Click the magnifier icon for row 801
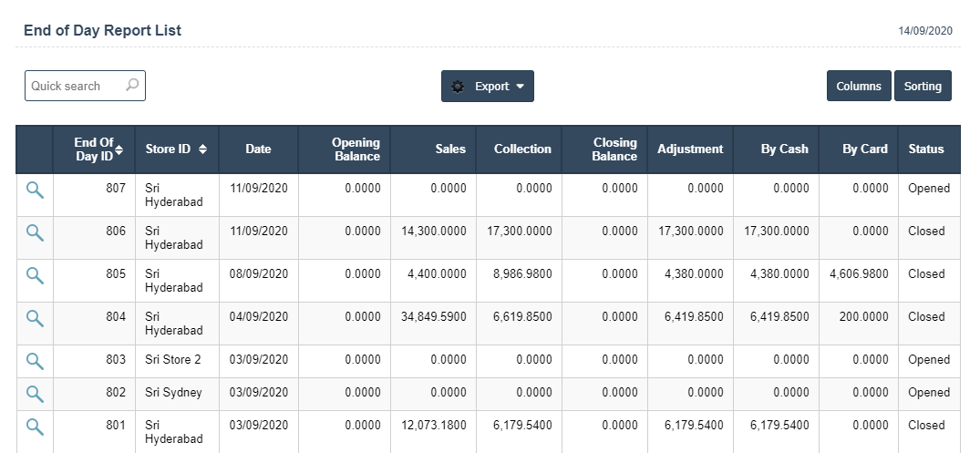 (x=35, y=426)
